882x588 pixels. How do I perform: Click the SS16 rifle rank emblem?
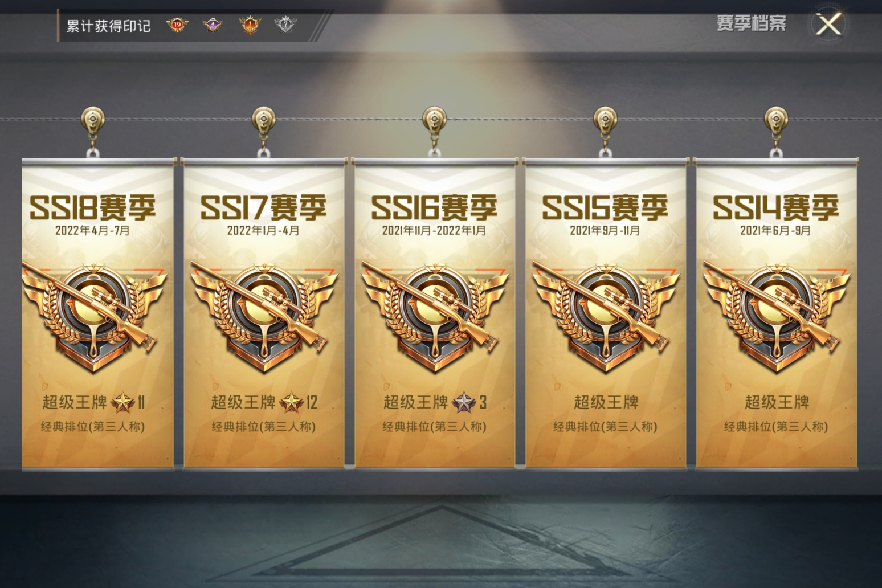[x=434, y=316]
